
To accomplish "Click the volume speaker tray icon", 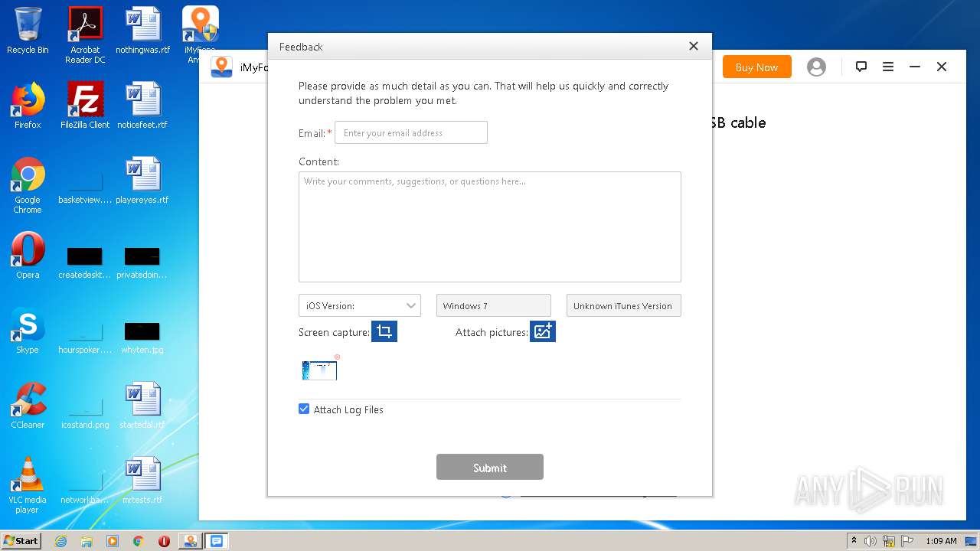I will 871,541.
